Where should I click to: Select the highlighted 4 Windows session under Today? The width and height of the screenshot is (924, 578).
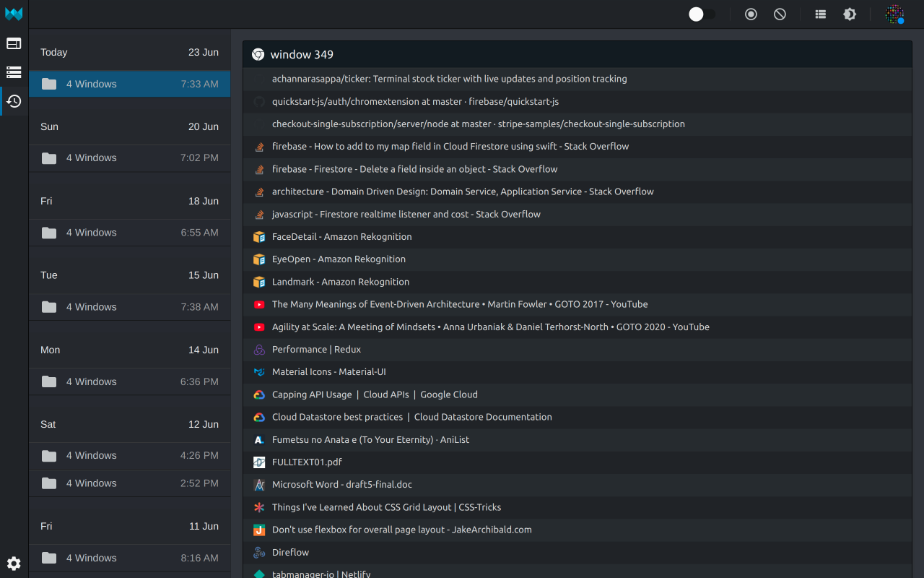point(129,83)
